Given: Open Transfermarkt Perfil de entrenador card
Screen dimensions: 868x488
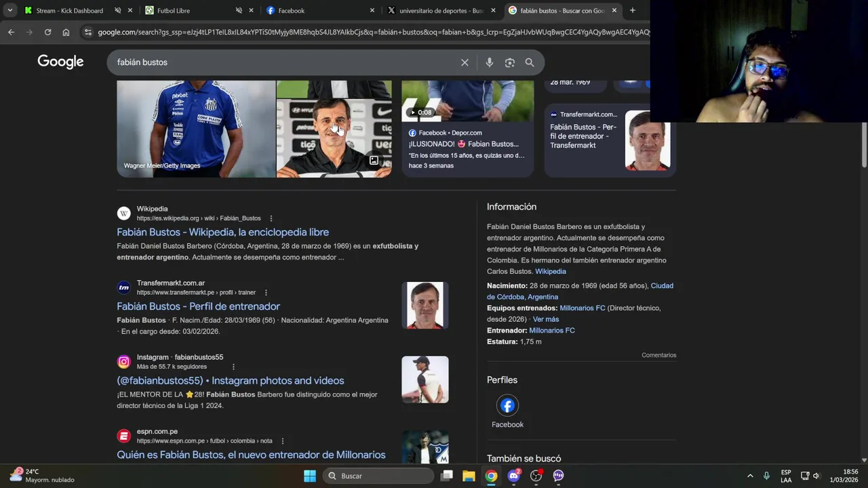Looking at the screenshot, I should tap(610, 142).
